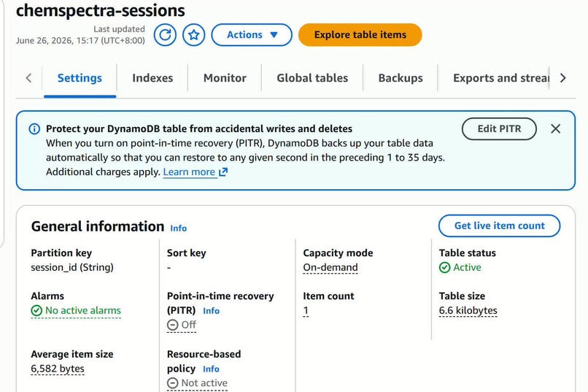The image size is (588, 392).
Task: Open the Backups tab
Action: click(x=401, y=78)
